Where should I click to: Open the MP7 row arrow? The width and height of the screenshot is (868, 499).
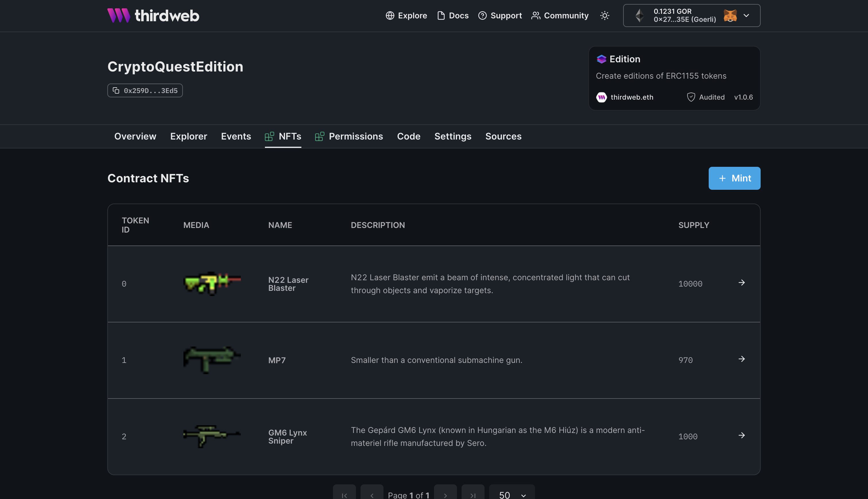tap(742, 359)
